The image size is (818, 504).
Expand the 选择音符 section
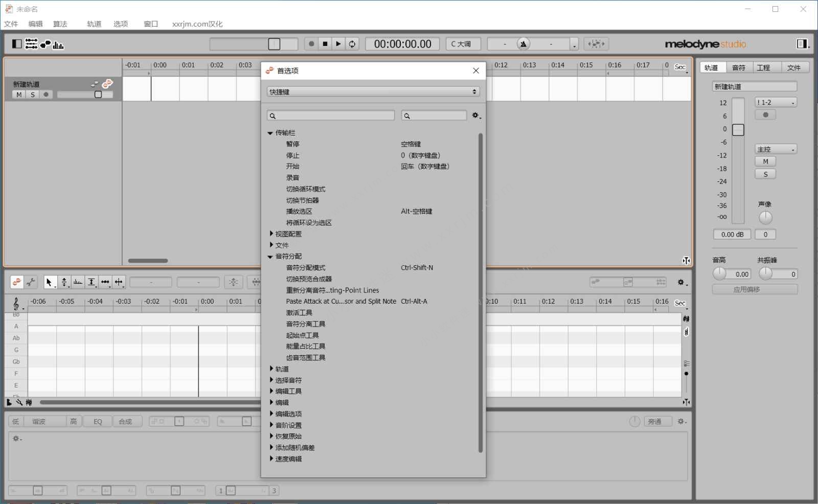point(271,380)
